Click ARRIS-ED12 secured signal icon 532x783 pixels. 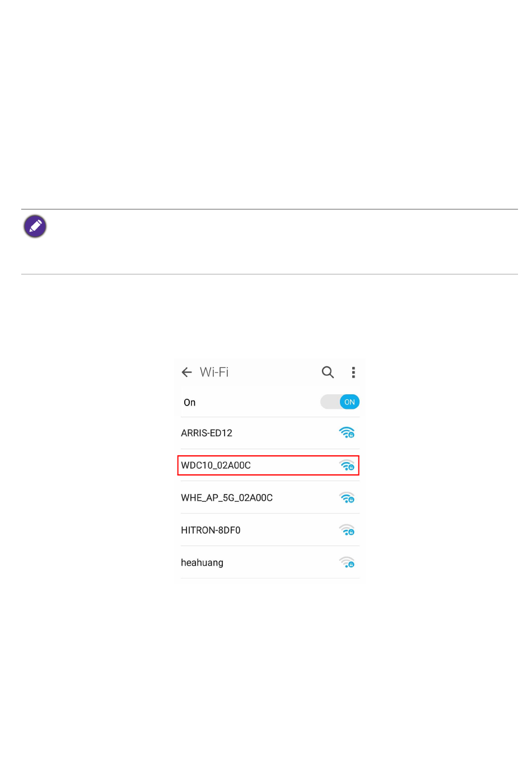[347, 432]
